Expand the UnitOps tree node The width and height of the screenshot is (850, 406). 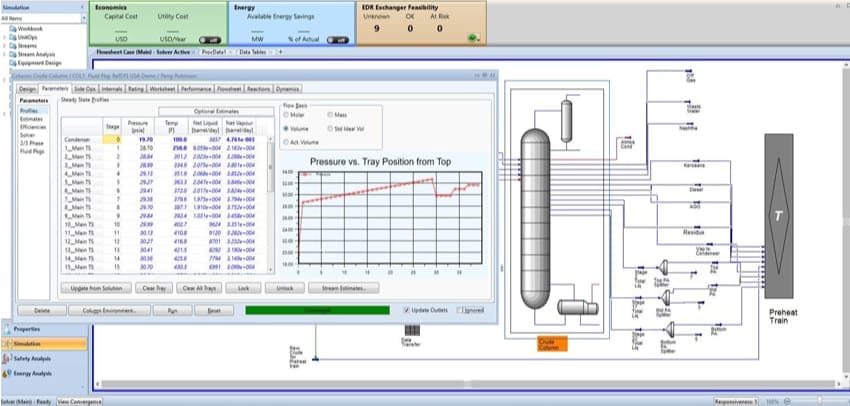pos(4,37)
